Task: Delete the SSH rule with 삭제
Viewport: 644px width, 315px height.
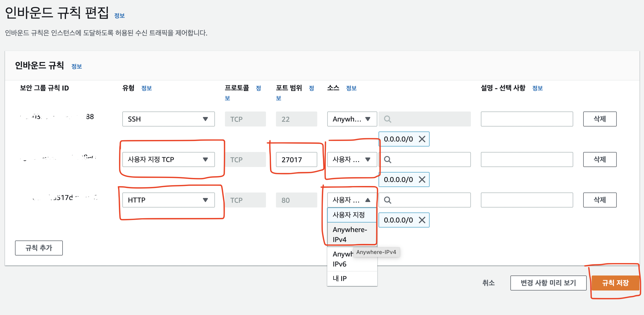Action: pyautogui.click(x=599, y=119)
